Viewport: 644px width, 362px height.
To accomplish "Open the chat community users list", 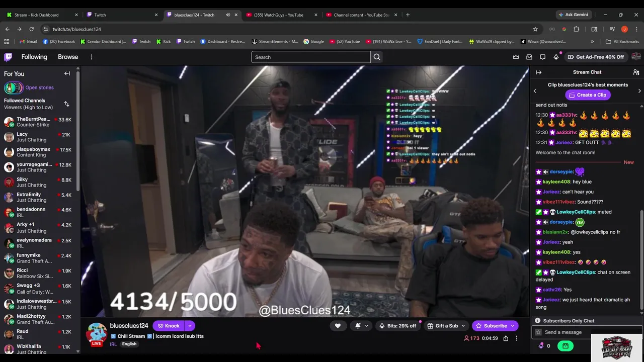I will 636,72.
